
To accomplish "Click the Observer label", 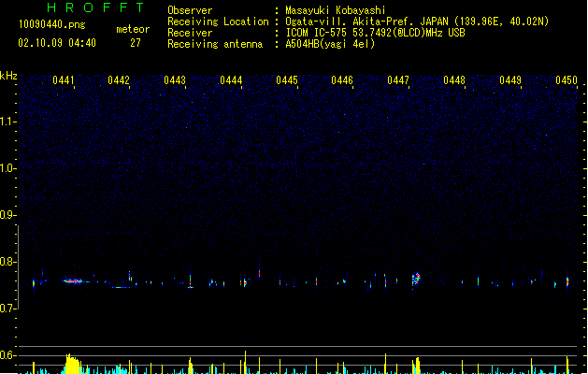I will 190,10.
